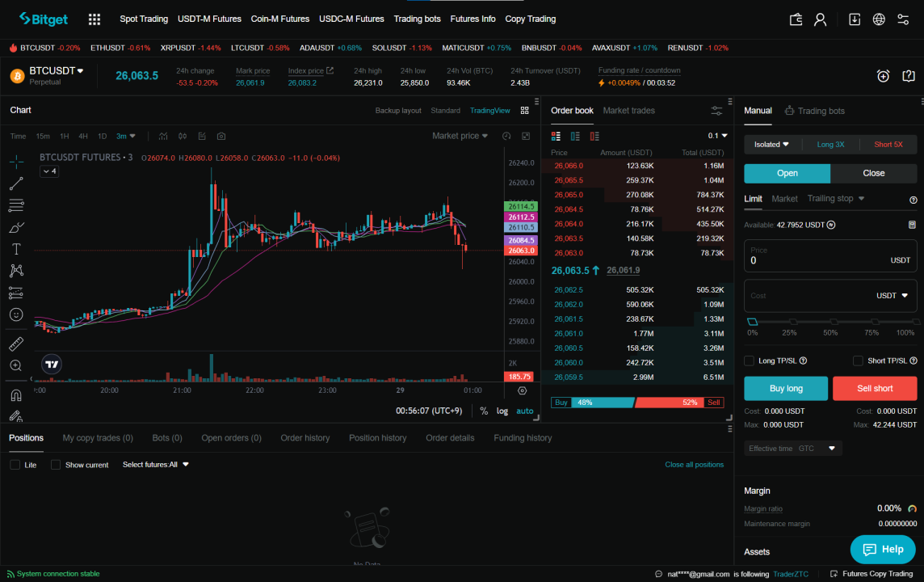This screenshot has width=924, height=582.
Task: Open the wallet assets icon in header
Action: [796, 19]
